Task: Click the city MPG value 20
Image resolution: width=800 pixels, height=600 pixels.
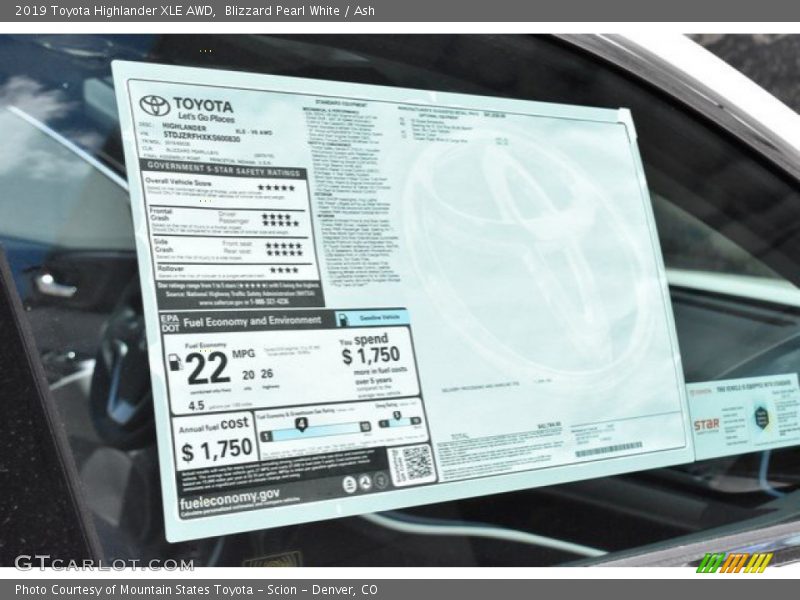Action: point(248,375)
